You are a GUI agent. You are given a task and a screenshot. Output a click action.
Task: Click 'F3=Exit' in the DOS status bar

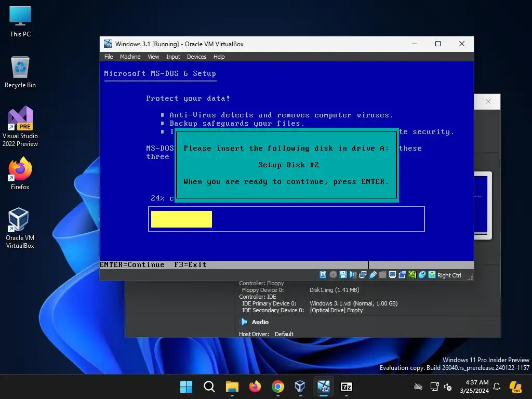point(190,264)
